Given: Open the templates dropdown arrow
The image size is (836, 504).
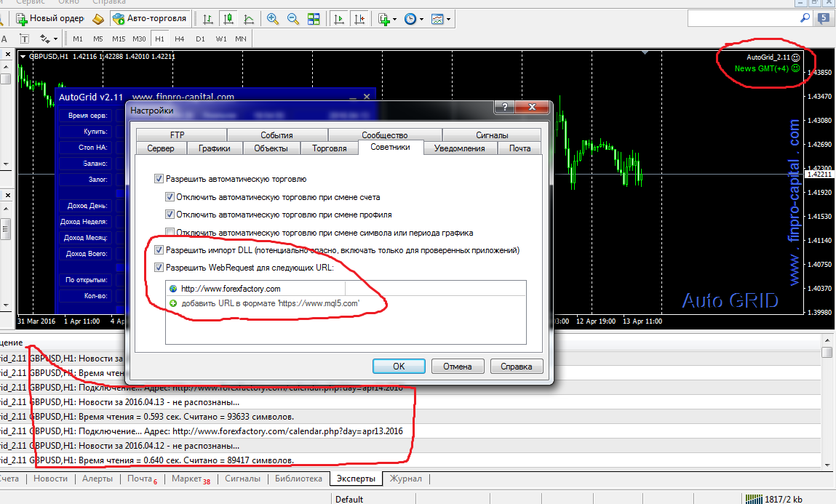Looking at the screenshot, I should coord(448,19).
